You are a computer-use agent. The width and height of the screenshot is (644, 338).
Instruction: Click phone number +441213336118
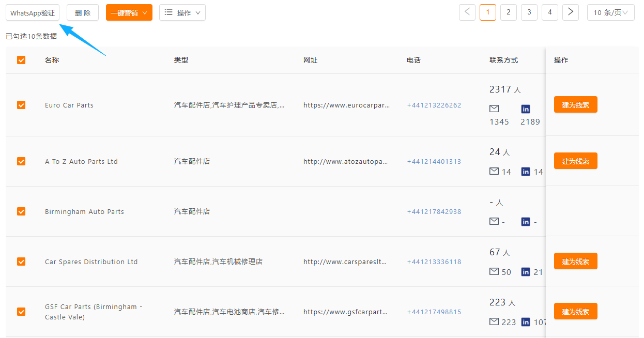pos(434,262)
